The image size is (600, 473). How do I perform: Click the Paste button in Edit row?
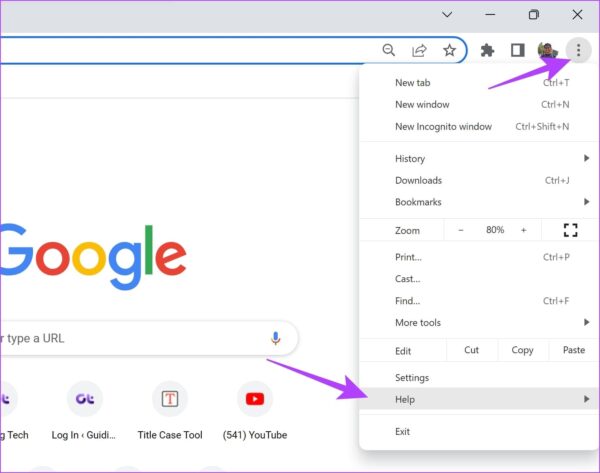point(573,351)
